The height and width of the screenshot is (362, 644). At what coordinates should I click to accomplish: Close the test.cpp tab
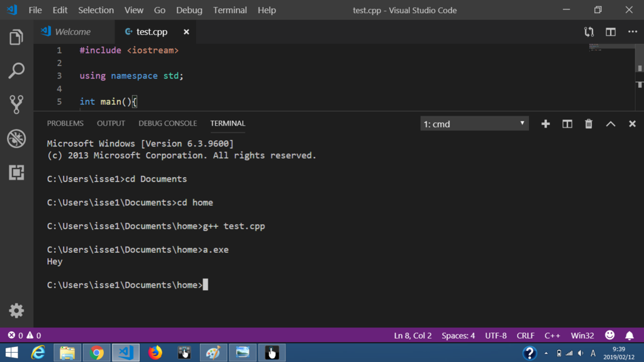click(x=186, y=31)
